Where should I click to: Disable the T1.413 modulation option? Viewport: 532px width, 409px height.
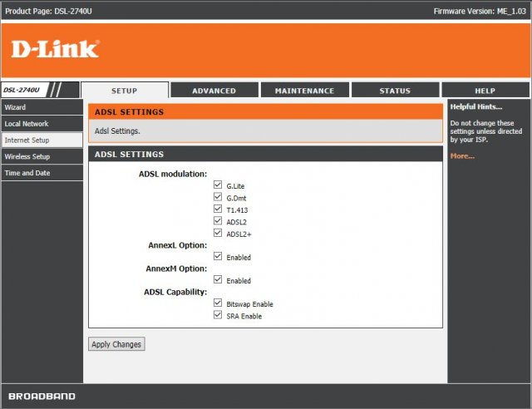point(218,209)
